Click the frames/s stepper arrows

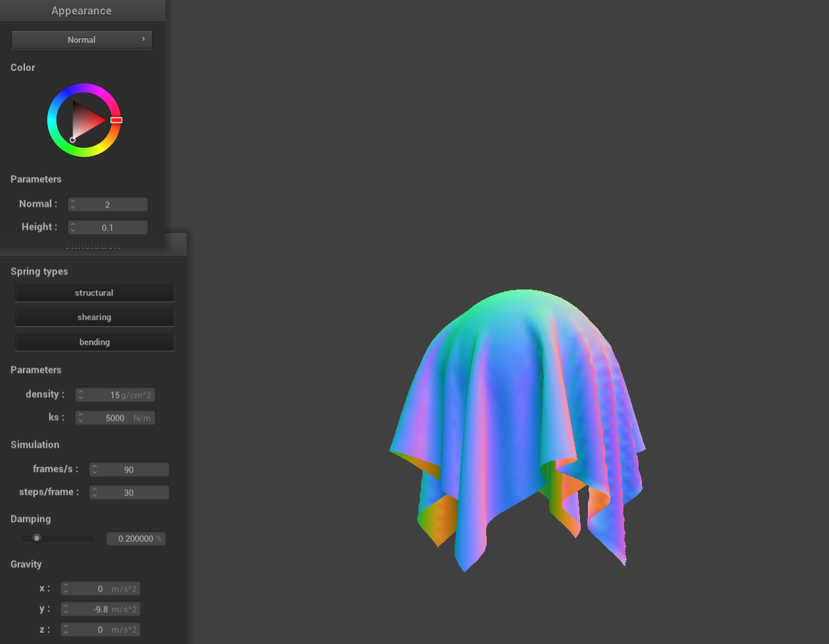pyautogui.click(x=95, y=469)
